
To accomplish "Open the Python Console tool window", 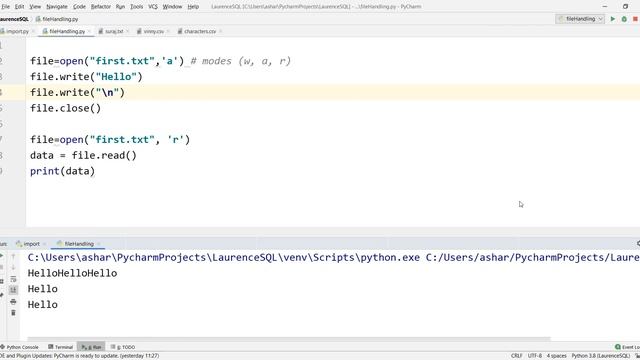I will coord(20,347).
